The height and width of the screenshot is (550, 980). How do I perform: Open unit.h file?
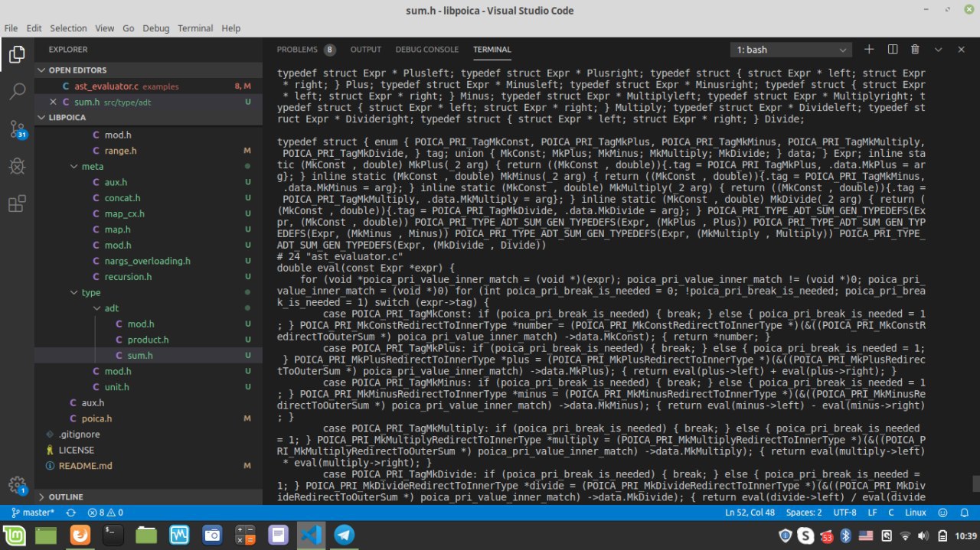click(148, 387)
